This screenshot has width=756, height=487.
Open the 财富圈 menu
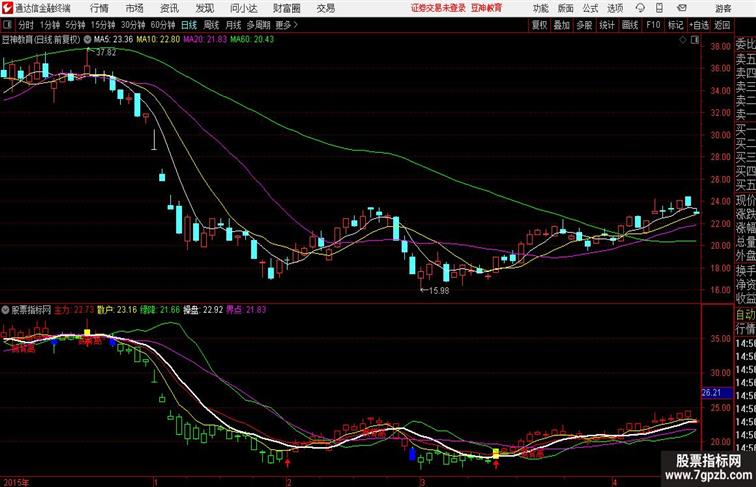[x=286, y=8]
